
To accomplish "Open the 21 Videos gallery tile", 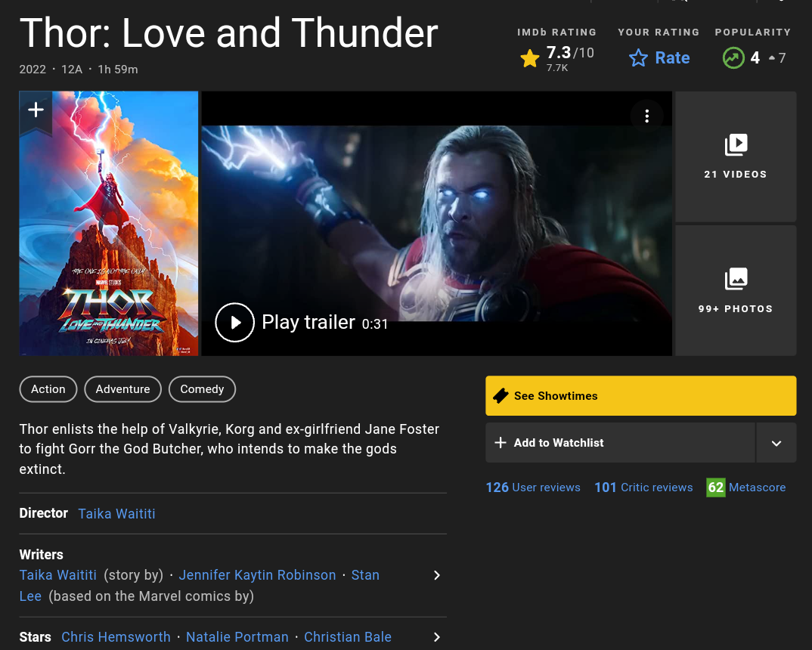I will click(736, 156).
